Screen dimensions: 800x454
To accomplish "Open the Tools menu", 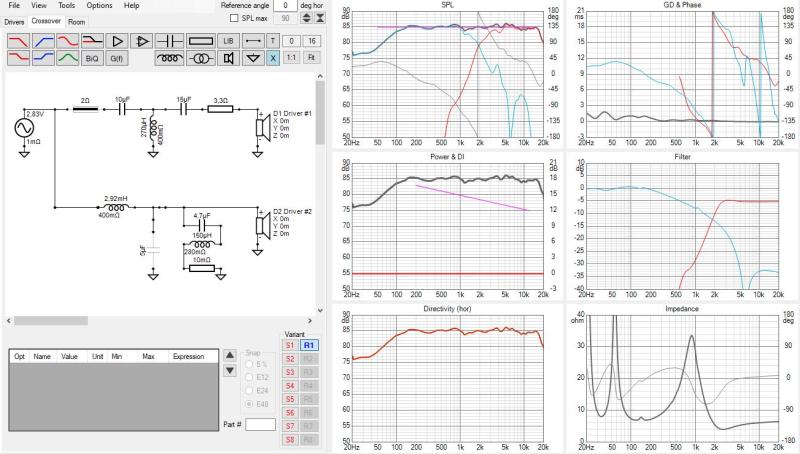I will tap(66, 6).
